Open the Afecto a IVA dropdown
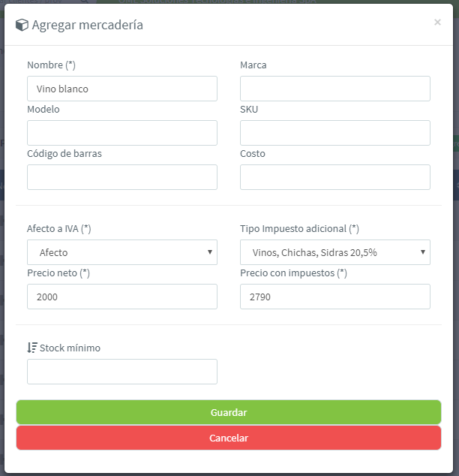 click(122, 252)
